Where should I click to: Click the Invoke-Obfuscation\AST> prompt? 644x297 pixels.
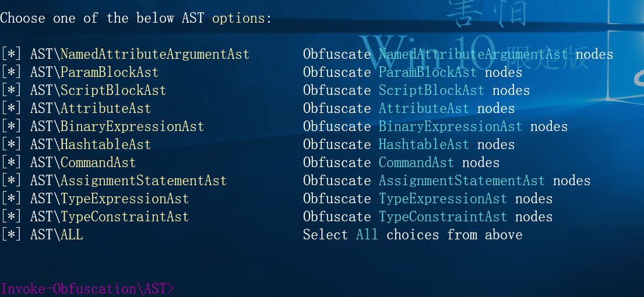[87, 289]
